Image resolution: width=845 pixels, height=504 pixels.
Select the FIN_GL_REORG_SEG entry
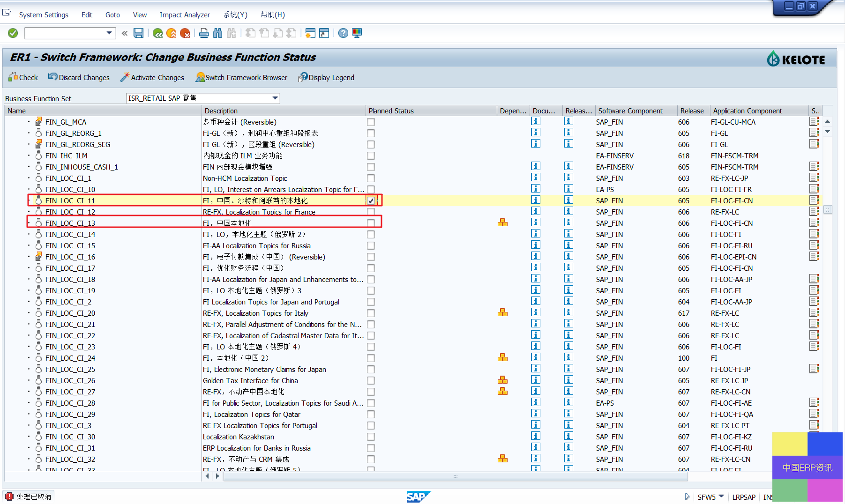tap(78, 144)
